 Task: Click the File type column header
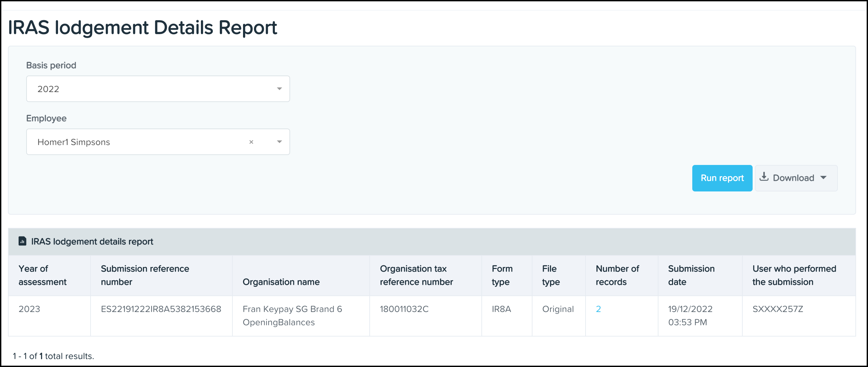(551, 275)
